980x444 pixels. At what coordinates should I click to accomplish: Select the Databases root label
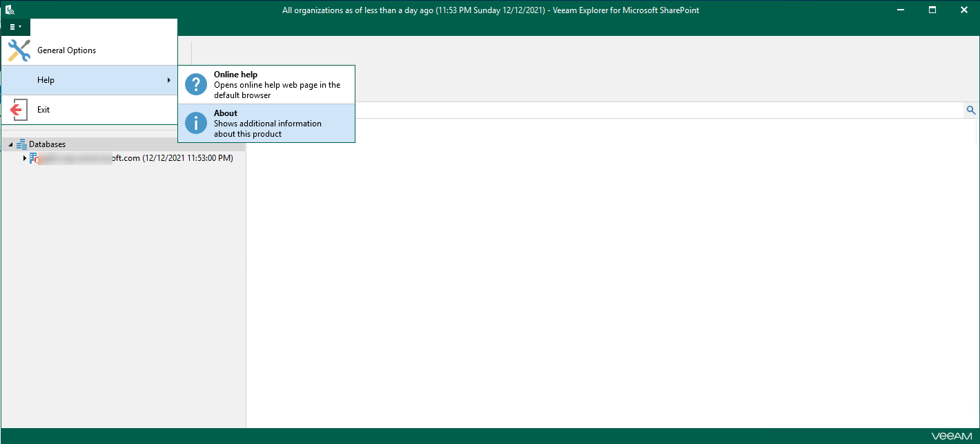47,144
